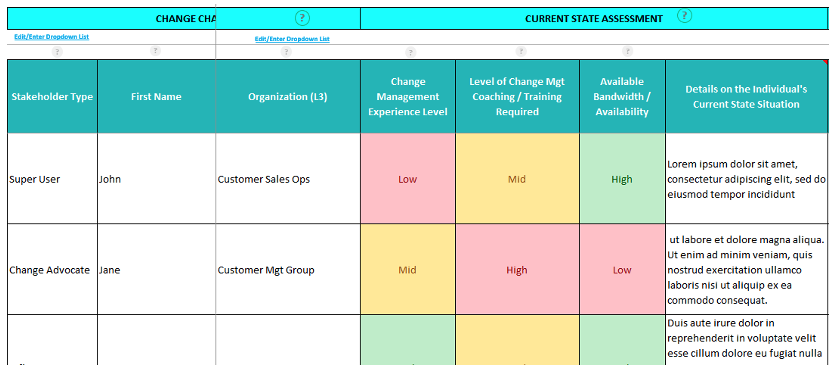Click the Mid experience level cell for Jane
This screenshot has height=375, width=837.
point(408,269)
